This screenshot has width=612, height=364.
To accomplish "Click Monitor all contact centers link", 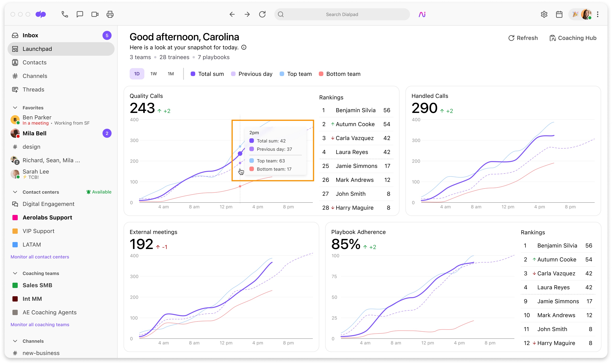I will [x=40, y=257].
